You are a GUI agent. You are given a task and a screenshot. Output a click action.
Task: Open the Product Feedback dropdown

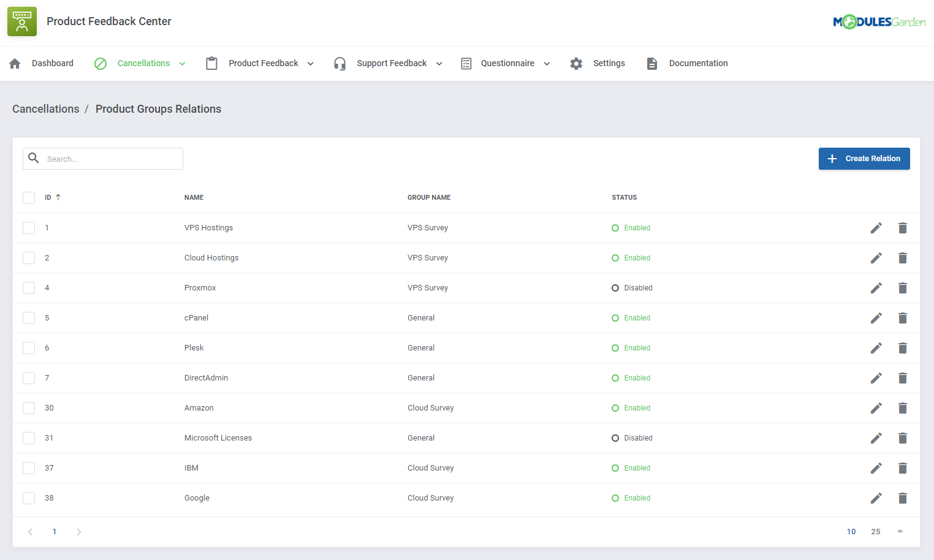(311, 63)
